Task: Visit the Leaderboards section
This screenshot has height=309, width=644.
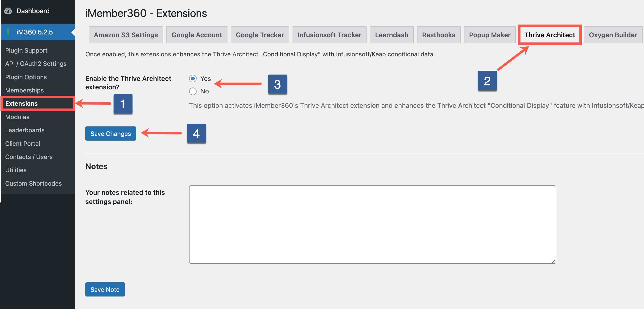Action: pos(25,130)
